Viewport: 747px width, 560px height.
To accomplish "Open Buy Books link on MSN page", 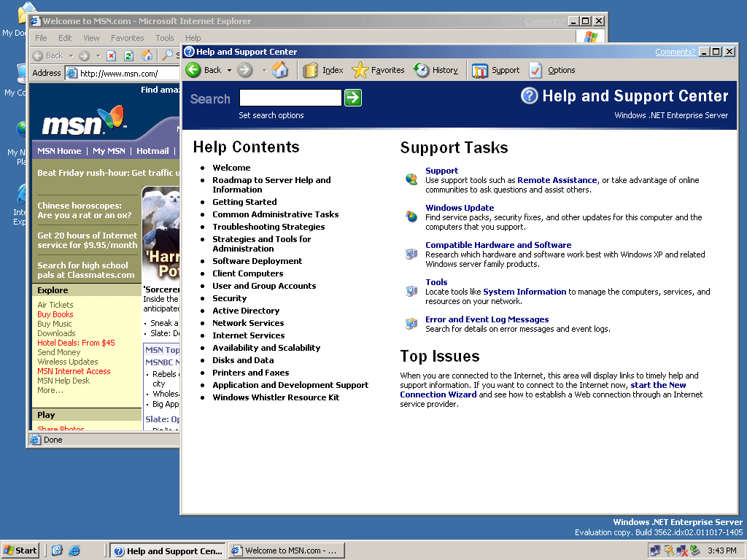I will coord(55,314).
